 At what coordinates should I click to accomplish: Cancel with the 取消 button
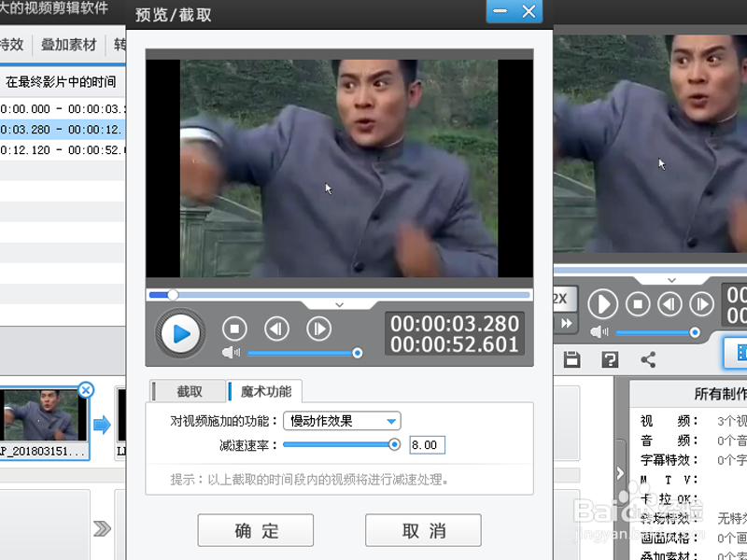423,530
